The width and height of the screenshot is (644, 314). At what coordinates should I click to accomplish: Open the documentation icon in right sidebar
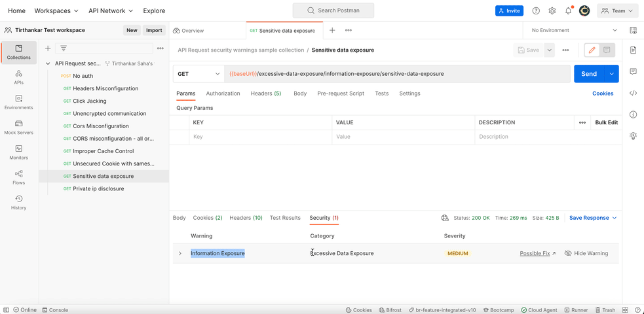(633, 50)
